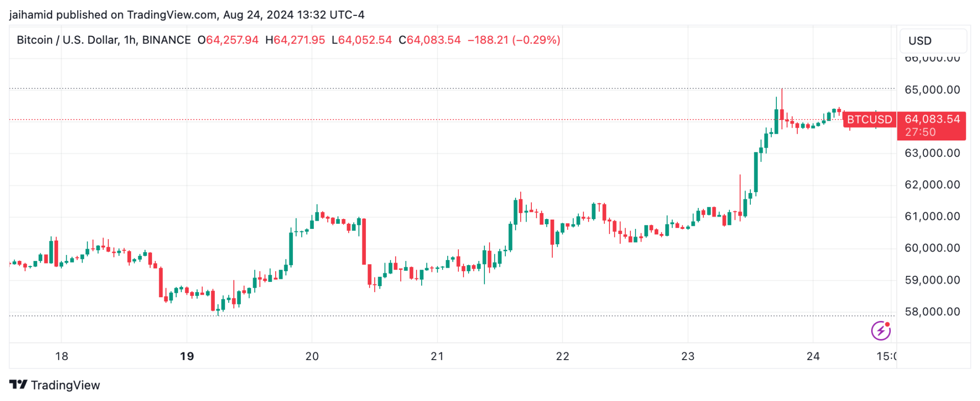Screen dimensions: 980x401
Task: Select bold date 19 on time axis
Action: click(187, 357)
